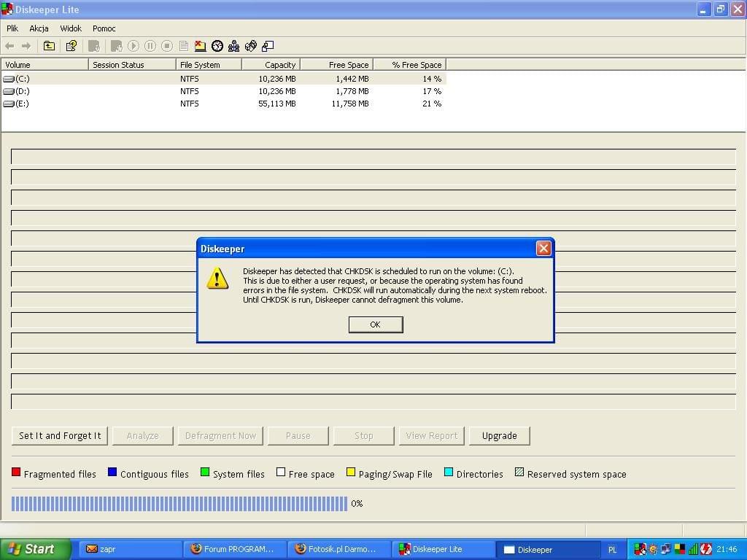Click the green System files swatch
The height and width of the screenshot is (560, 747).
click(205, 472)
